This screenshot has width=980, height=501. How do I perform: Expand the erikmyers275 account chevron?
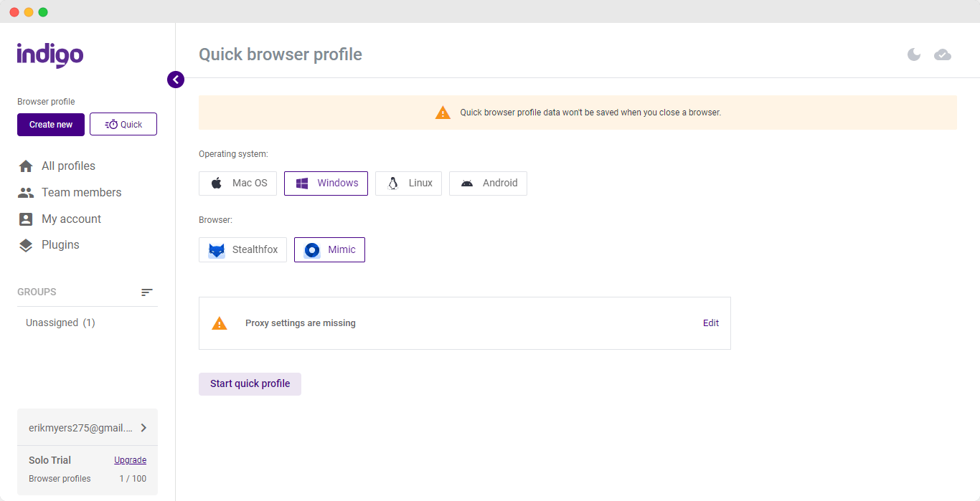[x=143, y=428]
